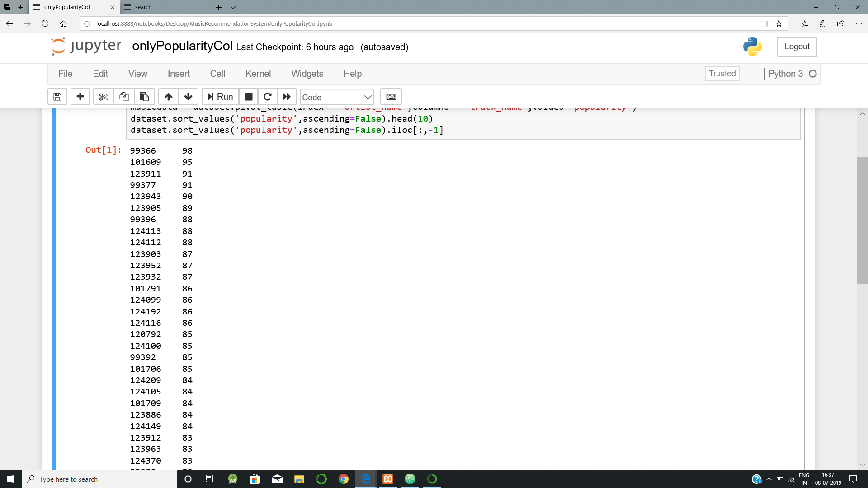Open the command palette keyboard icon
The height and width of the screenshot is (488, 868).
point(391,97)
